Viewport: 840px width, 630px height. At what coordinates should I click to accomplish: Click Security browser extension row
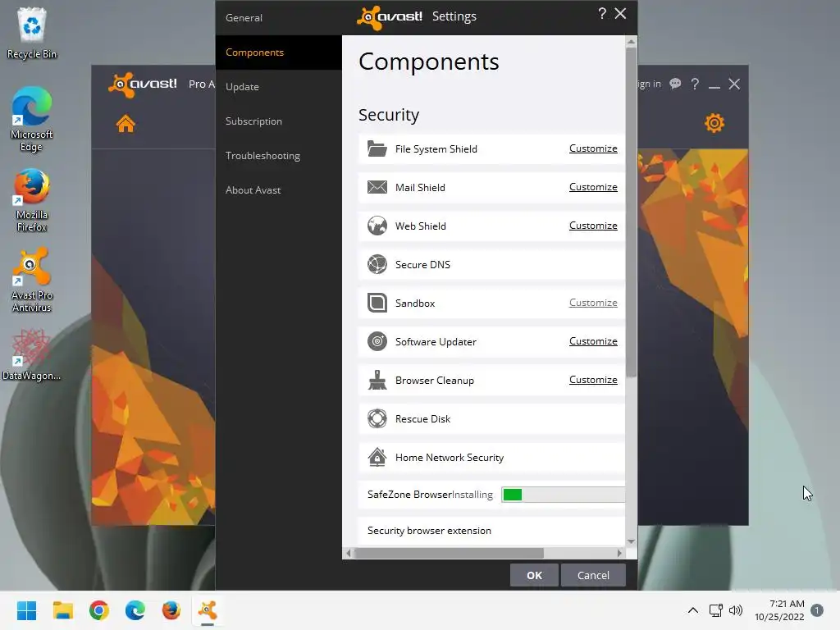point(492,531)
